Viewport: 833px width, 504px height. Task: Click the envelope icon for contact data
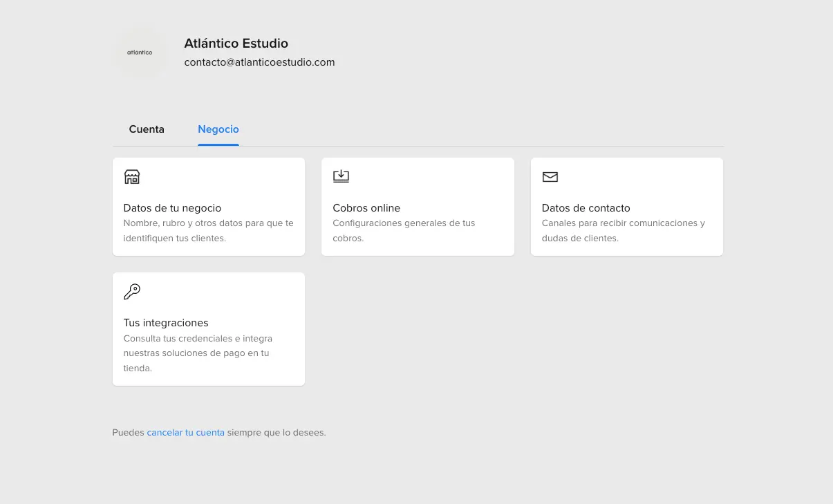tap(550, 177)
